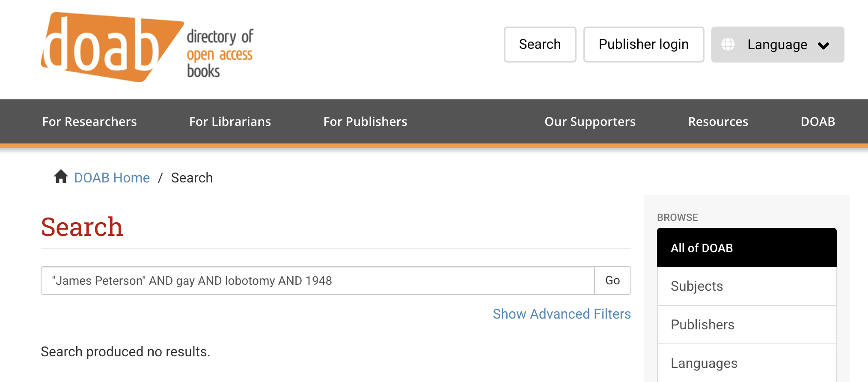
Task: Open the Publisher login page
Action: pyautogui.click(x=643, y=45)
